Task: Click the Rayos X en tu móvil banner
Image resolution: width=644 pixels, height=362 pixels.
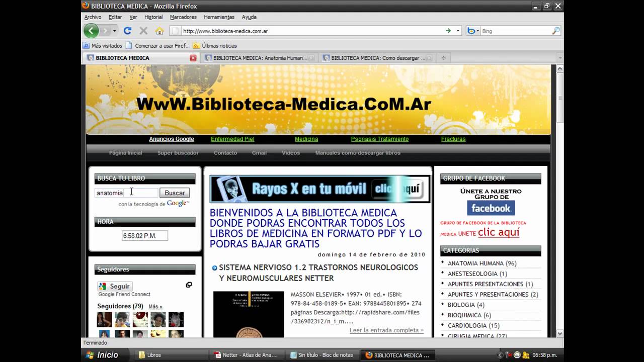Action: [320, 189]
